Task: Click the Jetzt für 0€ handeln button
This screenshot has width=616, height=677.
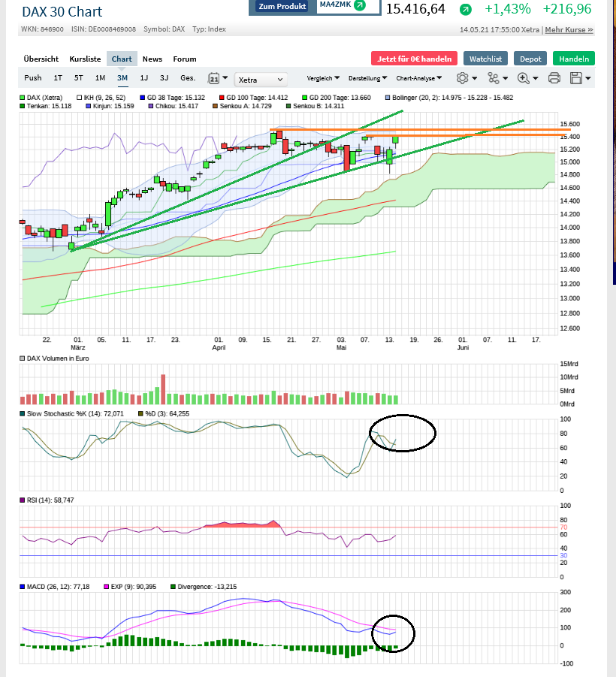Action: point(414,59)
